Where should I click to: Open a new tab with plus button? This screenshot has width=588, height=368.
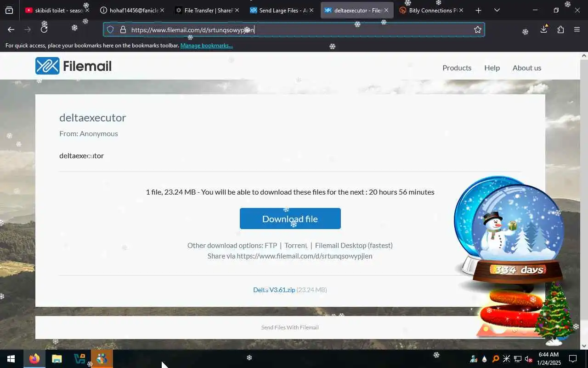(478, 10)
